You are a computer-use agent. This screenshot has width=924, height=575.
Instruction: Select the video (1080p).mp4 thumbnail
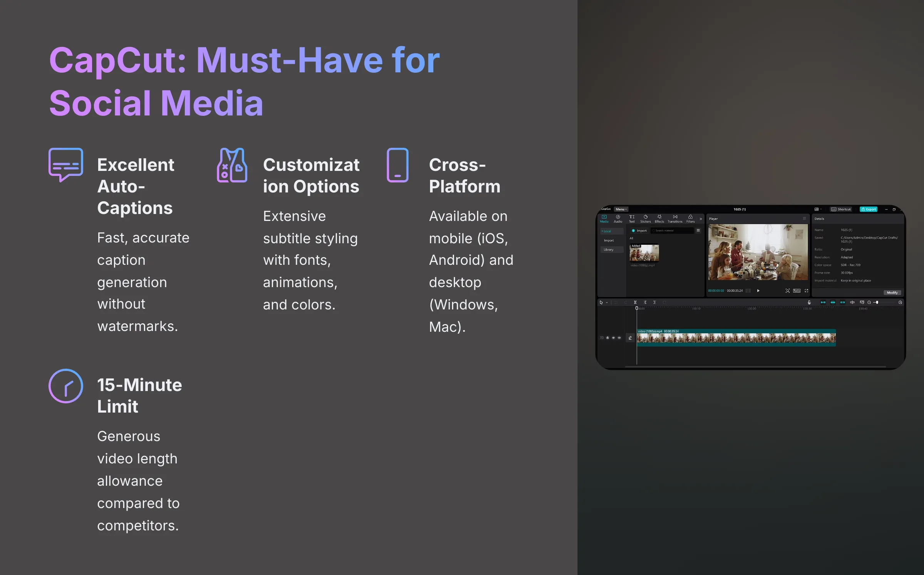(x=644, y=253)
